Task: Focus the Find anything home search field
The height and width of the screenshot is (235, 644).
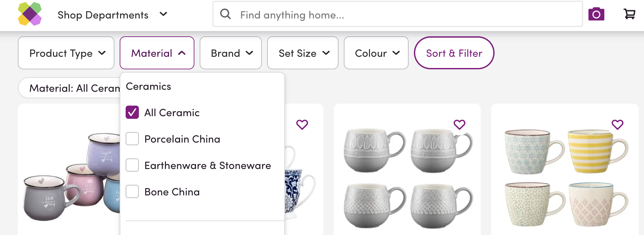Action: [x=397, y=15]
